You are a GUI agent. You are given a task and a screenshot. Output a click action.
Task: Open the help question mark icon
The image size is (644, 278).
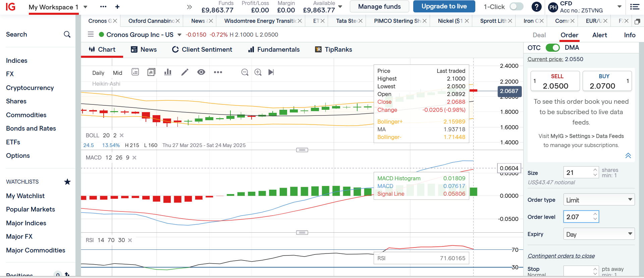537,7
